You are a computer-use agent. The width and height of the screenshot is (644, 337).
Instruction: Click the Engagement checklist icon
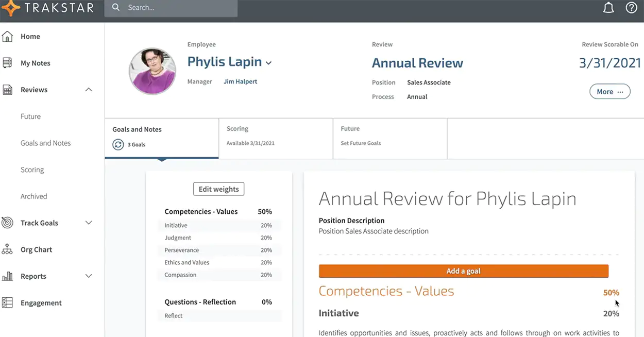coord(7,303)
